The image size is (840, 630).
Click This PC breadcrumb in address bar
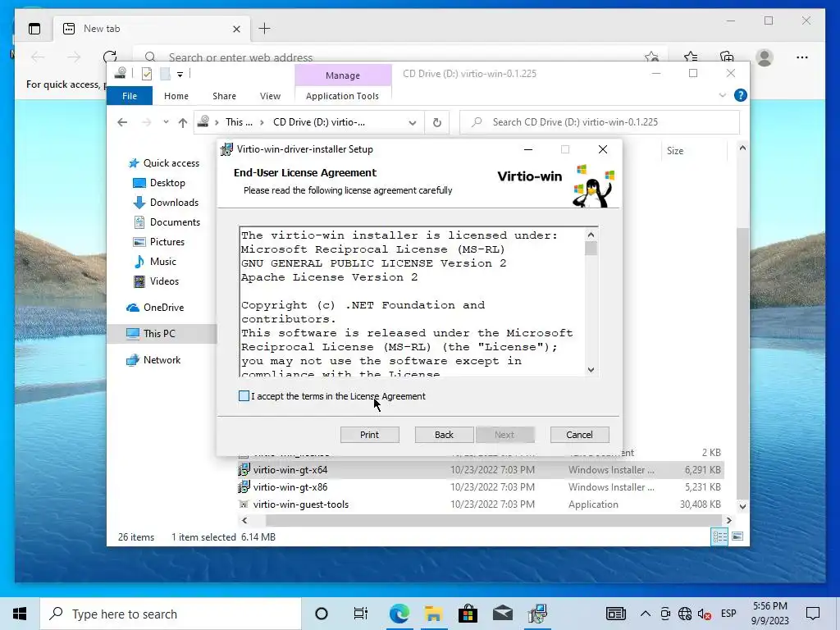tap(239, 122)
